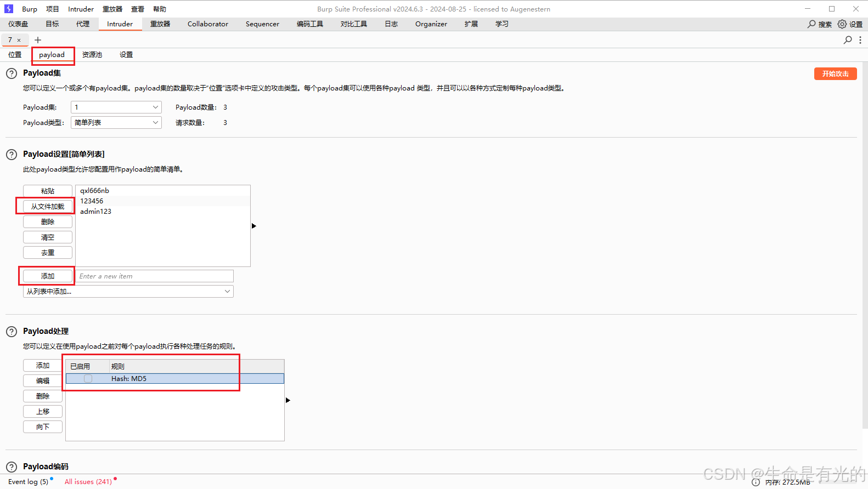This screenshot has height=489, width=868.
Task: Add a new Intruder tab with plus
Action: (x=38, y=40)
